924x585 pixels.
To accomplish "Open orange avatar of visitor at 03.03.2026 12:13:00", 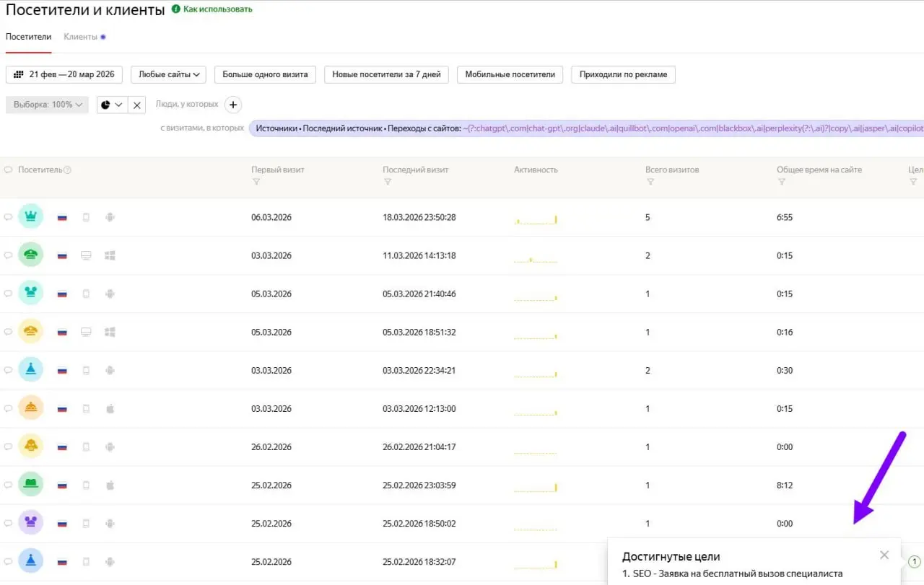I will pyautogui.click(x=31, y=408).
